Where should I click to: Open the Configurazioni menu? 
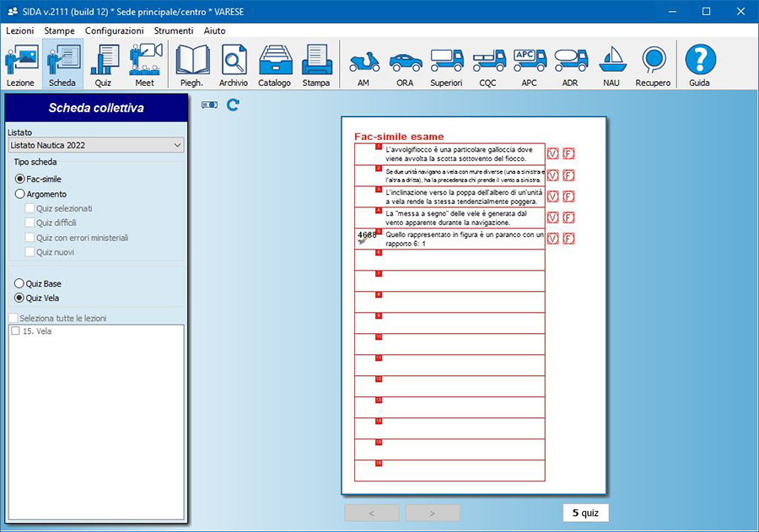point(114,30)
